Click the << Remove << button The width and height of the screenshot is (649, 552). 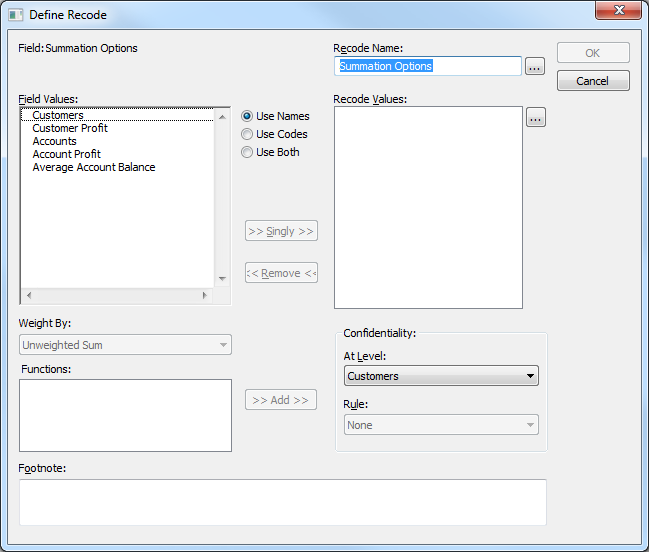281,273
